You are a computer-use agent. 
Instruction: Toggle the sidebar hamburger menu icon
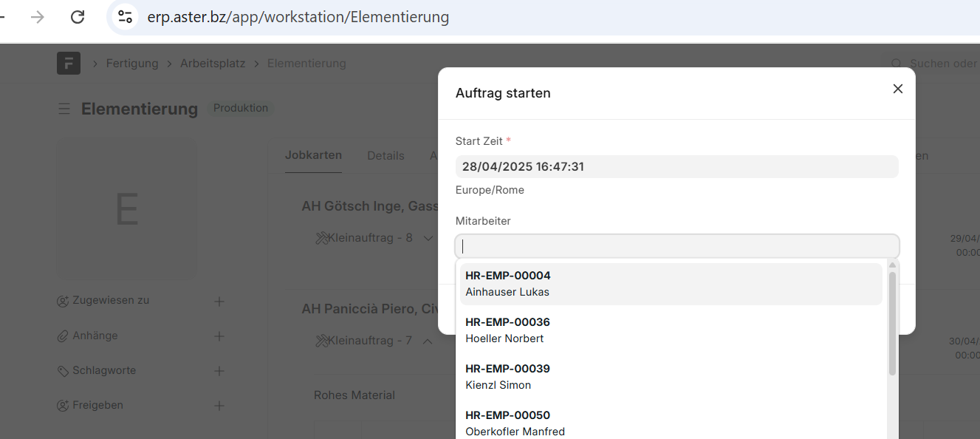point(65,109)
